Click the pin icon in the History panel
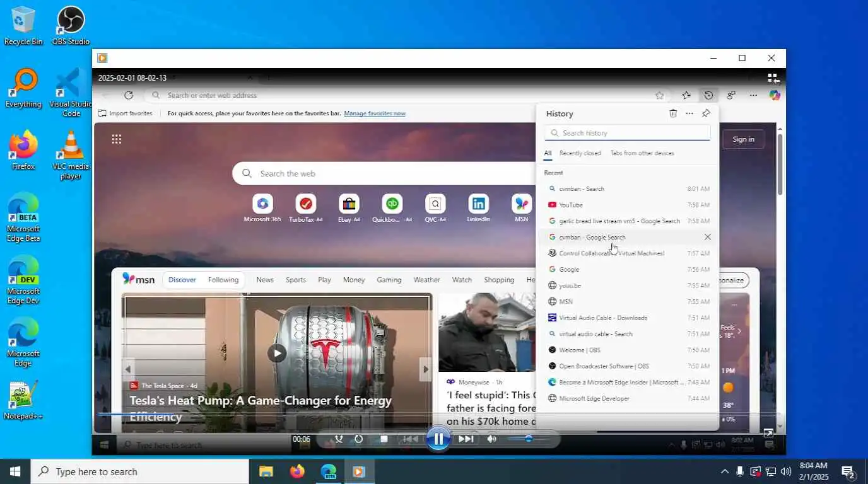Screen dimensions: 868x484 point(706,113)
